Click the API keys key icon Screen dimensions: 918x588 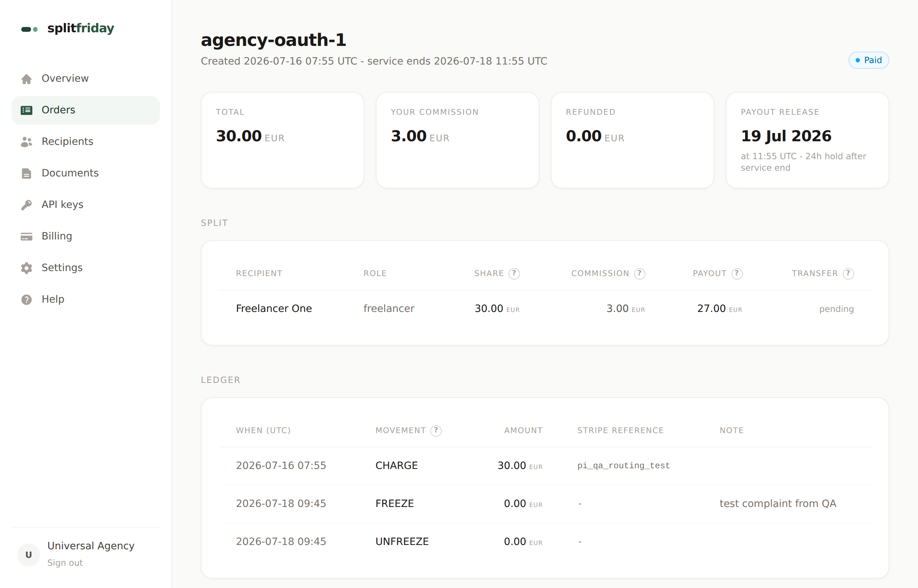(x=26, y=205)
